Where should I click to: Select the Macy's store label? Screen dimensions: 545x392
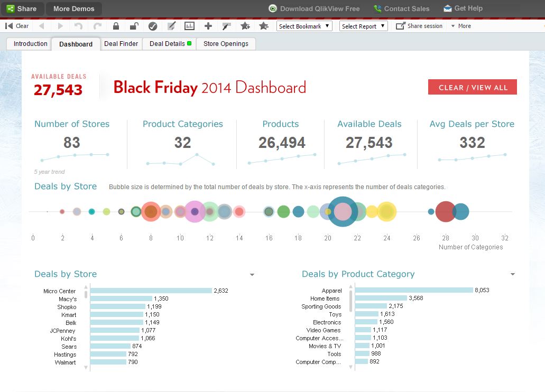pyautogui.click(x=68, y=299)
